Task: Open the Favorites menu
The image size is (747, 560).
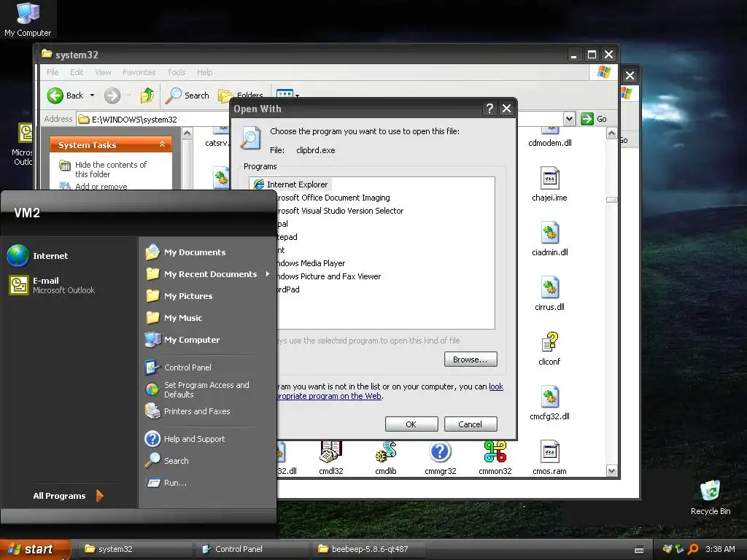Action: click(x=139, y=72)
